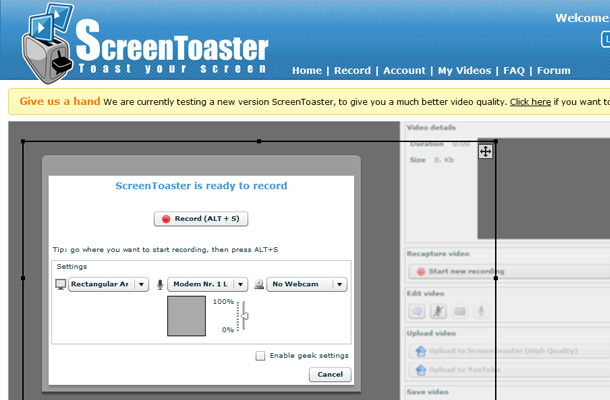Click the 'Click here' link in banner
This screenshot has width=610, height=400.
[x=530, y=102]
